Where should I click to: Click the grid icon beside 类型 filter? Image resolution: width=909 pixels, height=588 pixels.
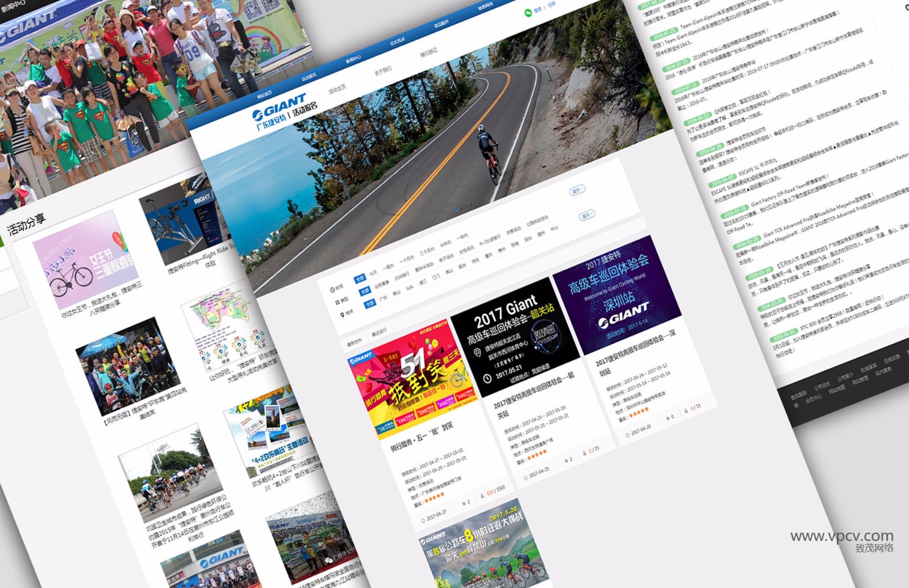point(337,302)
